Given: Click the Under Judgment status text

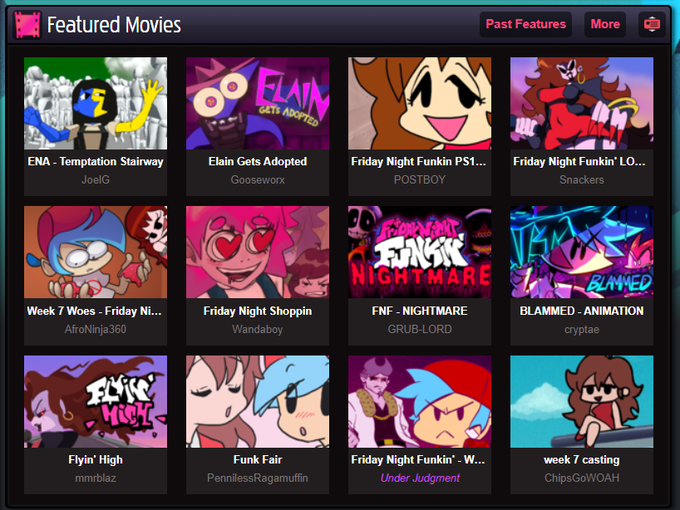Looking at the screenshot, I should pyautogui.click(x=419, y=478).
